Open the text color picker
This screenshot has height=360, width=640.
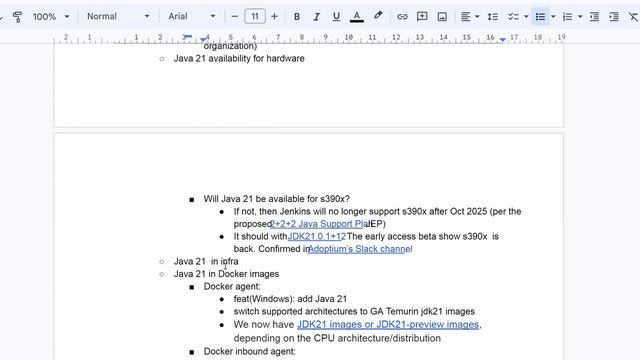point(356,17)
